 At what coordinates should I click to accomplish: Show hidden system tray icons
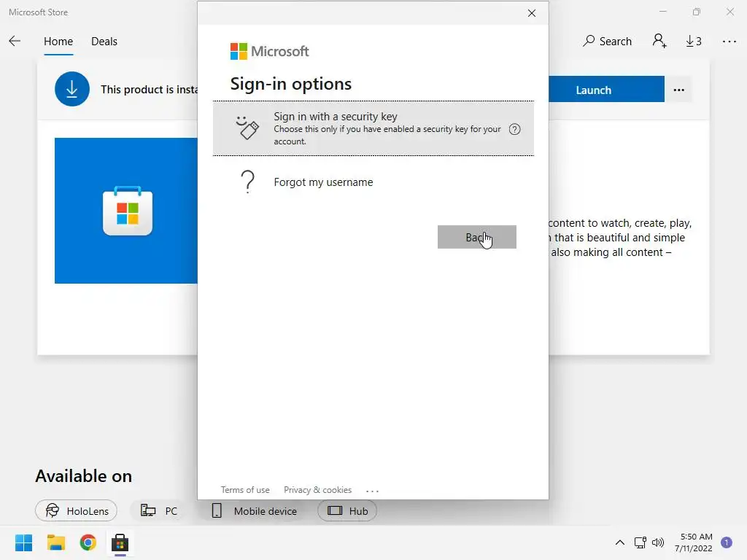(620, 542)
